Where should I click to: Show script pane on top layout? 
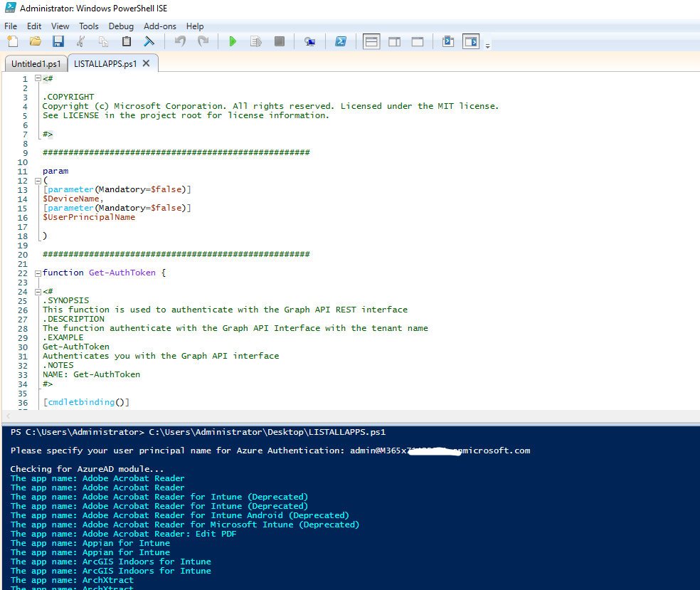click(x=371, y=41)
